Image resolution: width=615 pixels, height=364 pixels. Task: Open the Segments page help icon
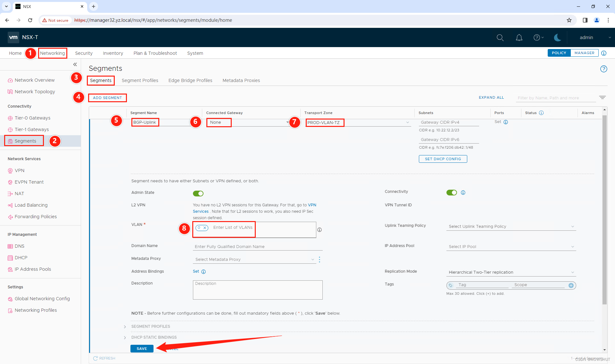[x=603, y=69]
